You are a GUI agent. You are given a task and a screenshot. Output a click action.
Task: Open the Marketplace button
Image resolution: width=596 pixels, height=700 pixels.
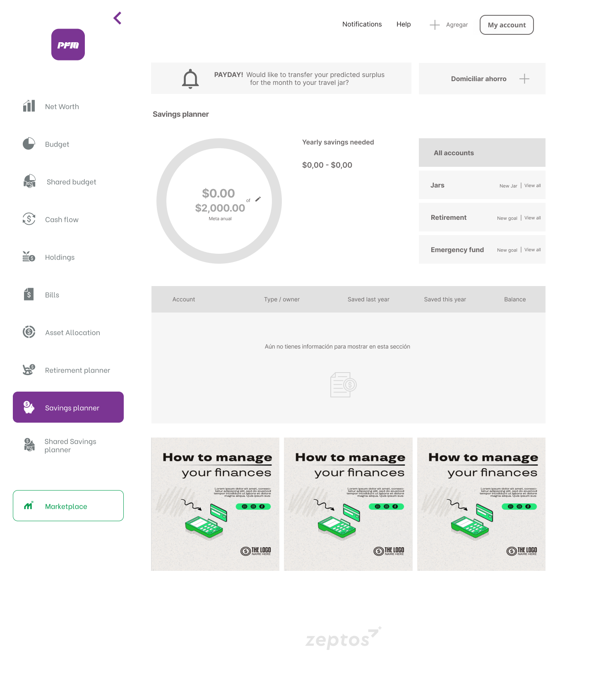[x=68, y=506]
